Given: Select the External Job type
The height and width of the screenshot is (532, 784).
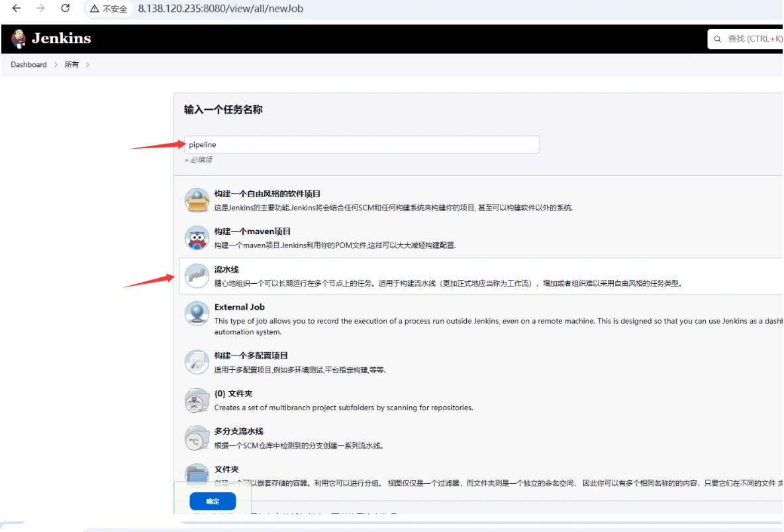Looking at the screenshot, I should 240,307.
